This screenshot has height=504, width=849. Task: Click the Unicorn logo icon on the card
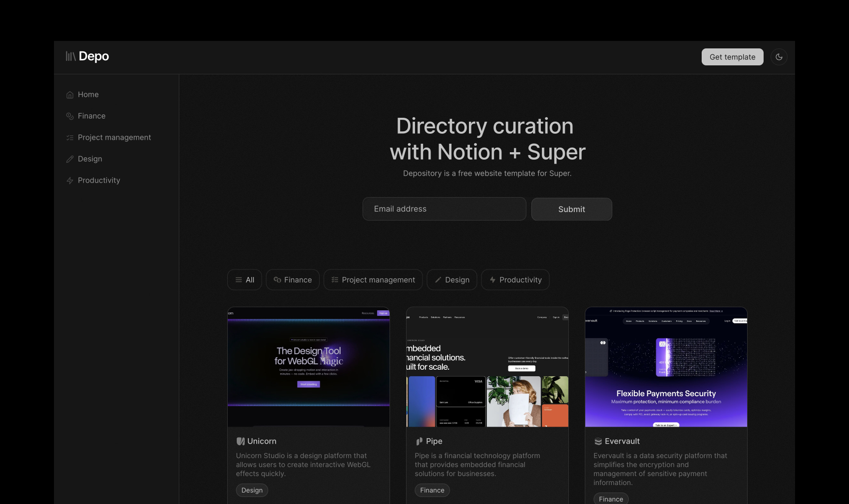241,441
